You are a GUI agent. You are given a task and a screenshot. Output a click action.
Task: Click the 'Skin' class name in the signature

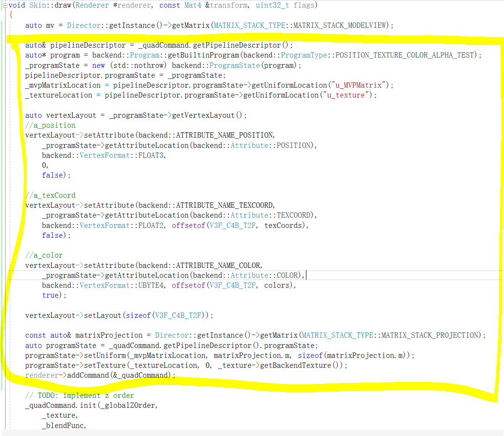[x=37, y=5]
